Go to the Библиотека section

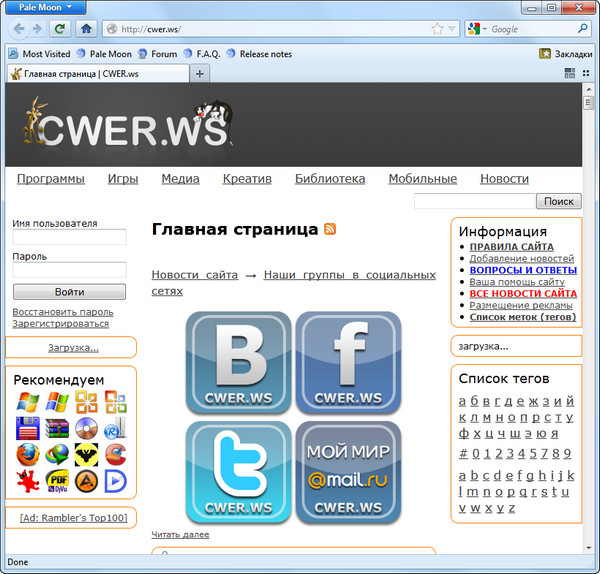pos(329,179)
